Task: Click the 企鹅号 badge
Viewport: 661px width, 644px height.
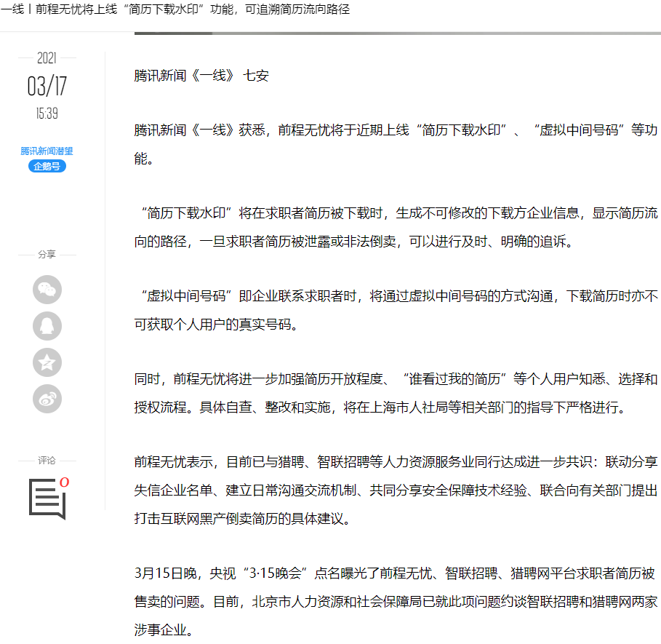Action: pyautogui.click(x=47, y=166)
